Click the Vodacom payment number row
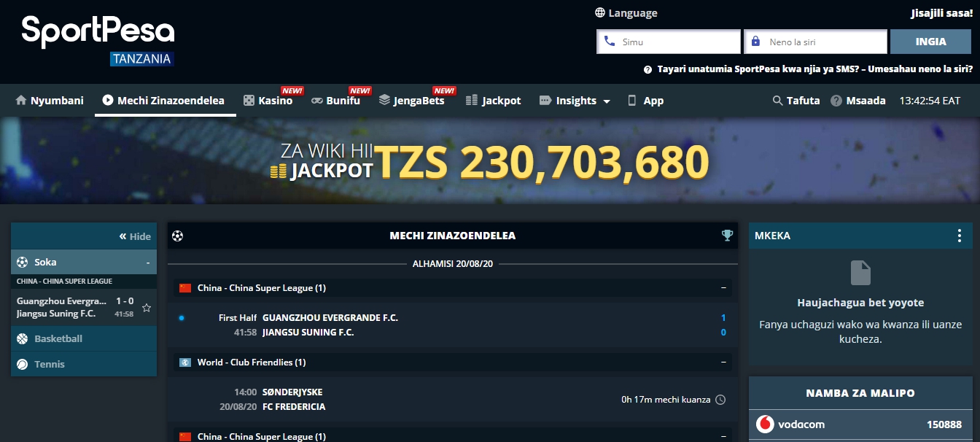 point(860,424)
